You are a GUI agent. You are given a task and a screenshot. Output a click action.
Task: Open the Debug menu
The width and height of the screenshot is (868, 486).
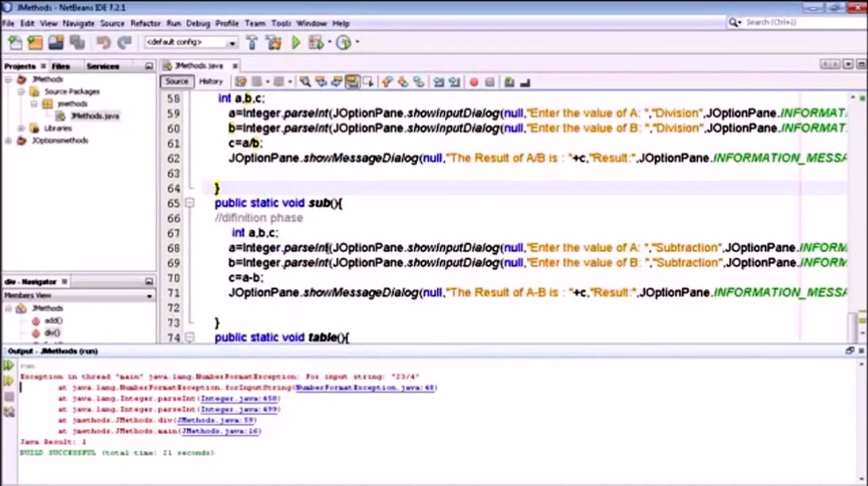point(198,23)
